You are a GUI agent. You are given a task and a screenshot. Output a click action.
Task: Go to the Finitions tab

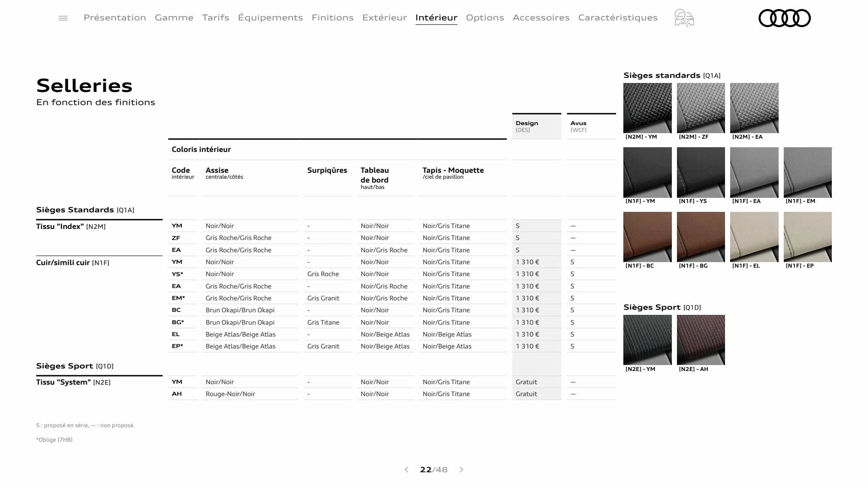(333, 17)
